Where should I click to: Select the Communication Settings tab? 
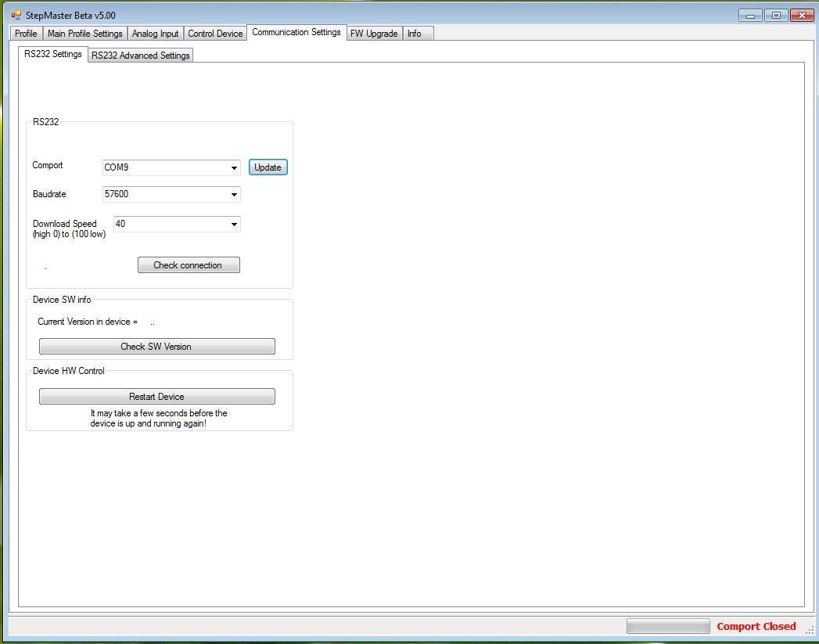point(296,33)
